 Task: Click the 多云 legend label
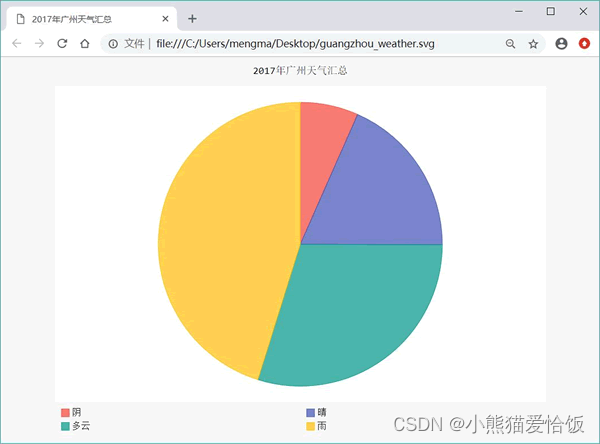pyautogui.click(x=81, y=426)
